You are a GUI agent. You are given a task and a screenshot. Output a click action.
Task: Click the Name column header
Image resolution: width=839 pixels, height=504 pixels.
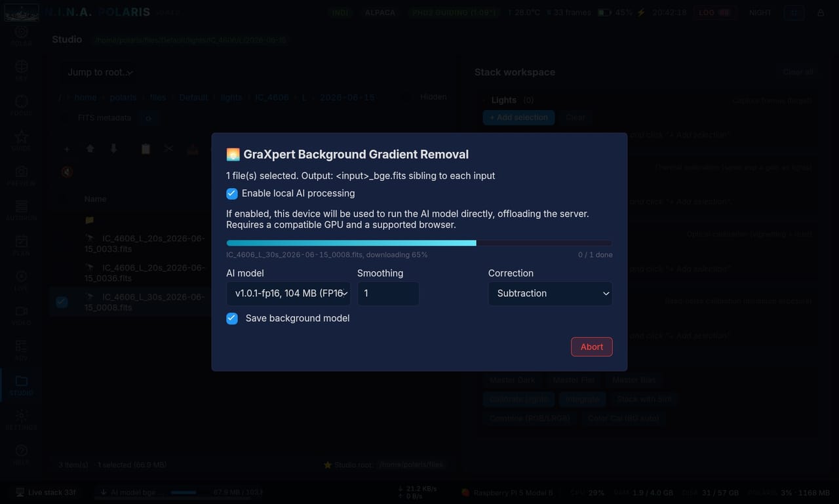pyautogui.click(x=95, y=199)
